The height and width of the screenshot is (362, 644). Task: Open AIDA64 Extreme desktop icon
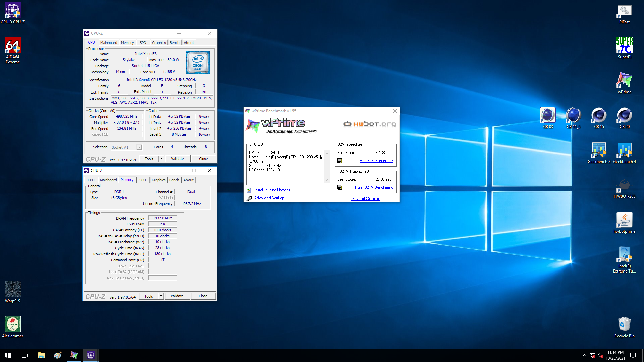(x=13, y=51)
